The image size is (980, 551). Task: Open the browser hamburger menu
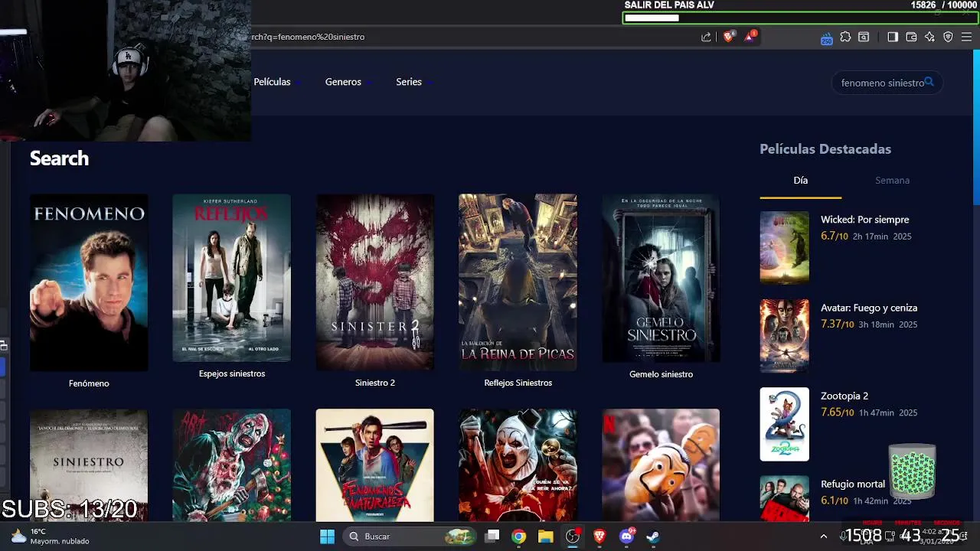tap(966, 37)
